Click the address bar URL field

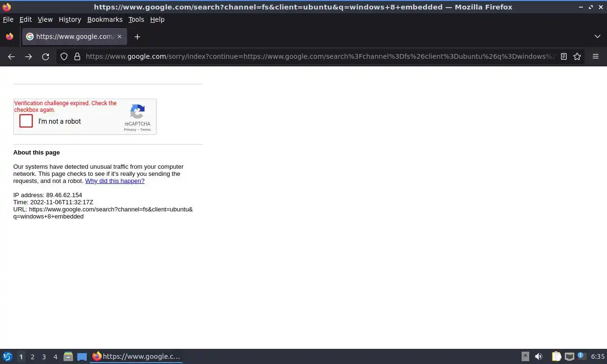click(320, 56)
